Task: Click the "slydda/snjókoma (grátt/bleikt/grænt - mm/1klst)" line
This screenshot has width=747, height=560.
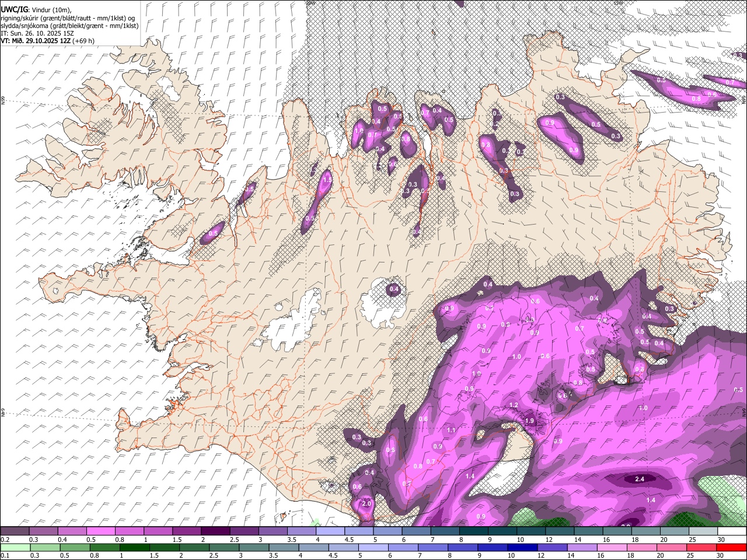Action: [69, 26]
